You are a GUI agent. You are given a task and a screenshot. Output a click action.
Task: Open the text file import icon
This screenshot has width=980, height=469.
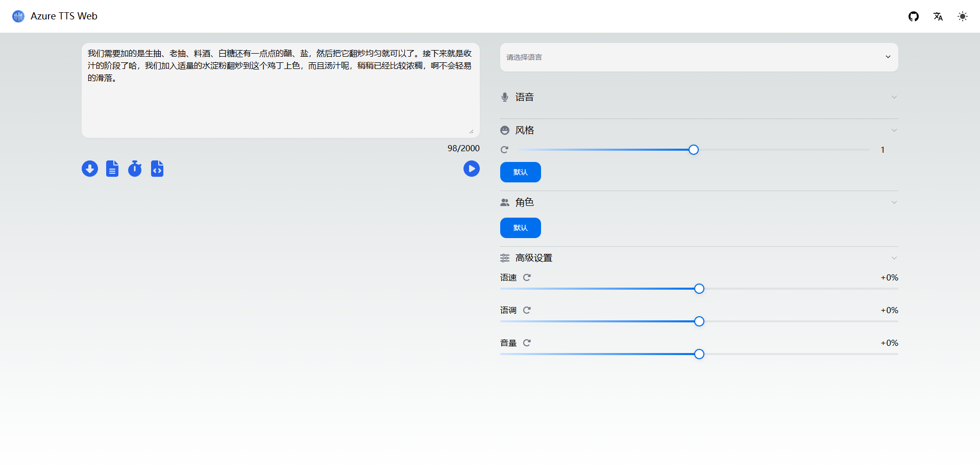point(112,169)
